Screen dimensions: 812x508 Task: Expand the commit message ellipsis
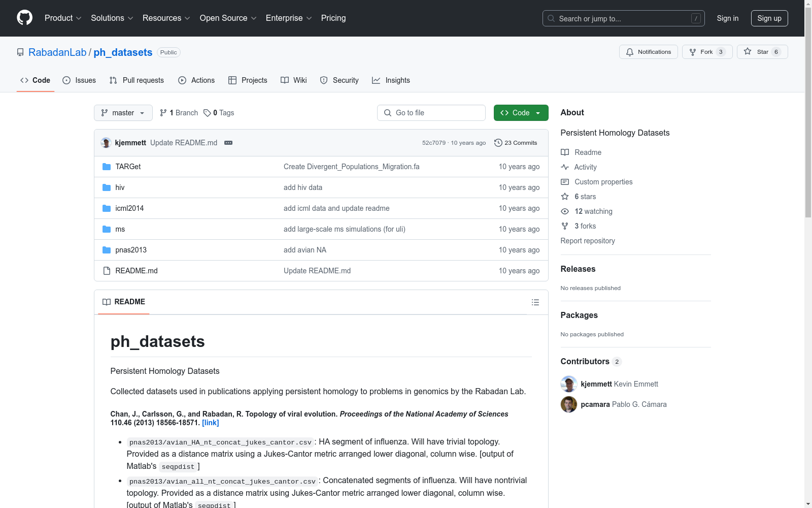pos(228,143)
